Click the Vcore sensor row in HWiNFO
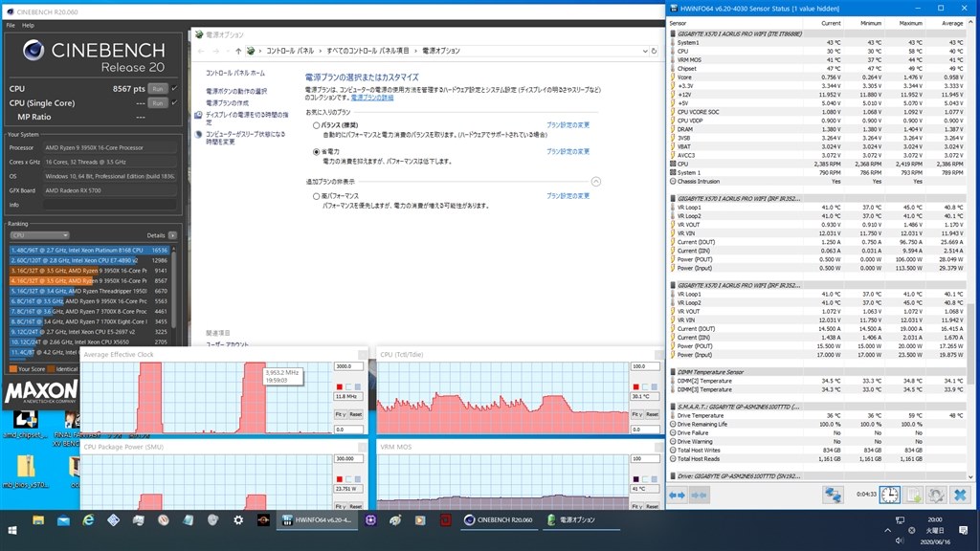Image resolution: width=980 pixels, height=551 pixels. pyautogui.click(x=817, y=77)
